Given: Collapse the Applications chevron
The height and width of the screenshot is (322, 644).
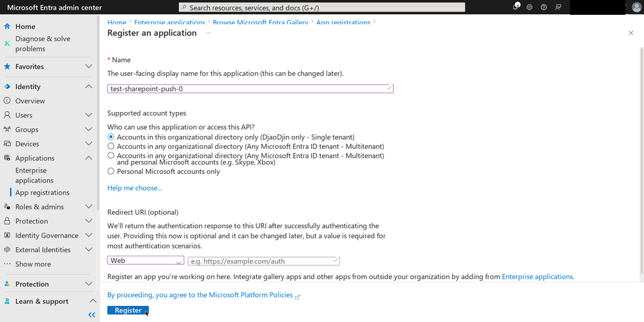Looking at the screenshot, I should click(89, 158).
